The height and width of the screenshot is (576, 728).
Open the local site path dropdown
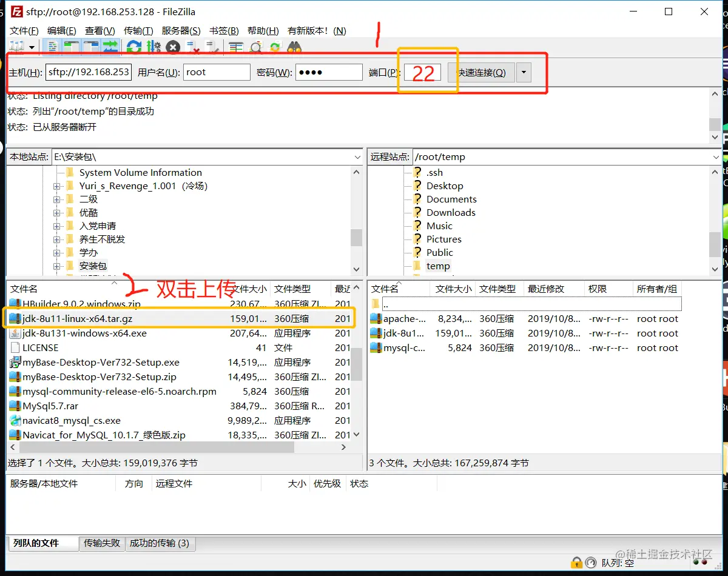coord(357,157)
